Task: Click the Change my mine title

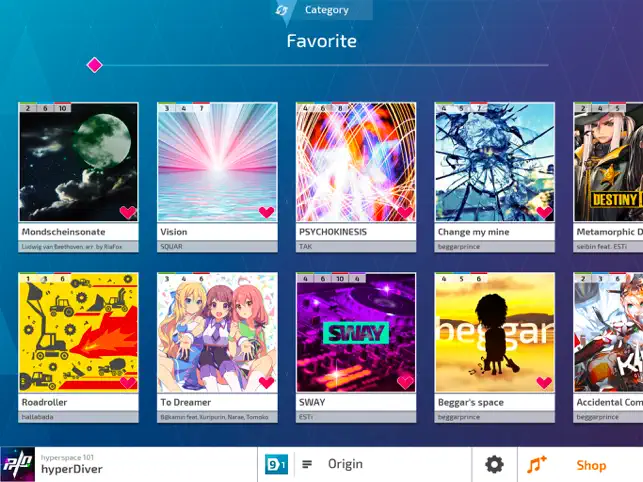Action: (474, 232)
